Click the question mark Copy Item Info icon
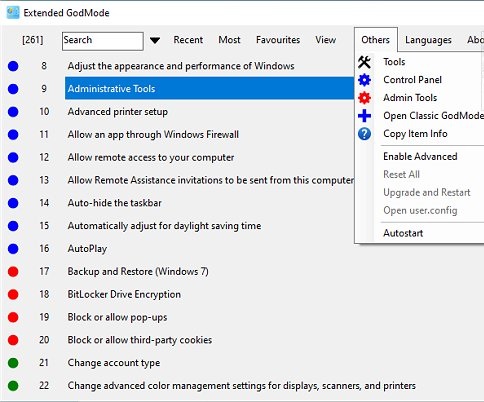Screen dimensions: 484x402 pyautogui.click(x=364, y=134)
